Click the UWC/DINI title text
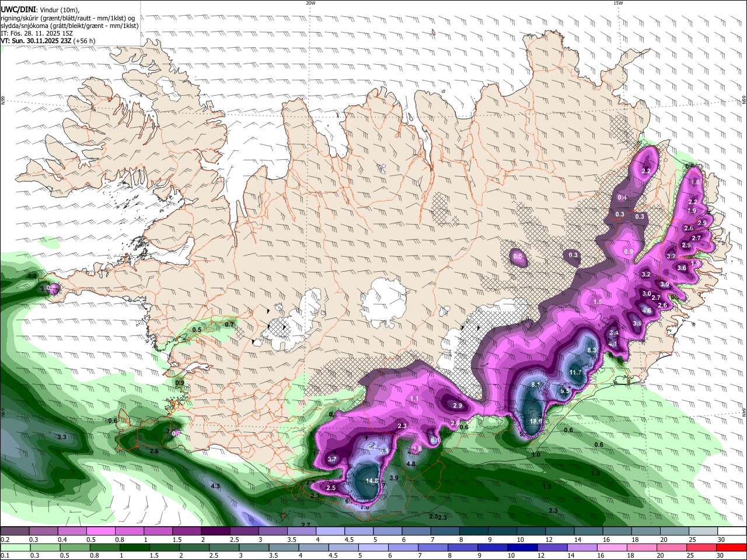This screenshot has height=560, width=747. [18, 10]
